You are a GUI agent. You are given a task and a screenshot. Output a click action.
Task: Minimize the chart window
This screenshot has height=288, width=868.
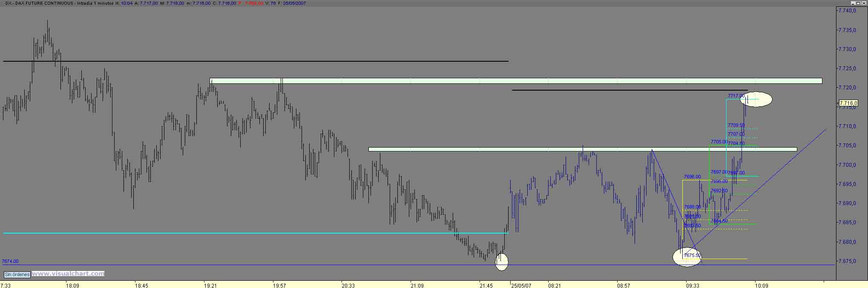pos(854,3)
